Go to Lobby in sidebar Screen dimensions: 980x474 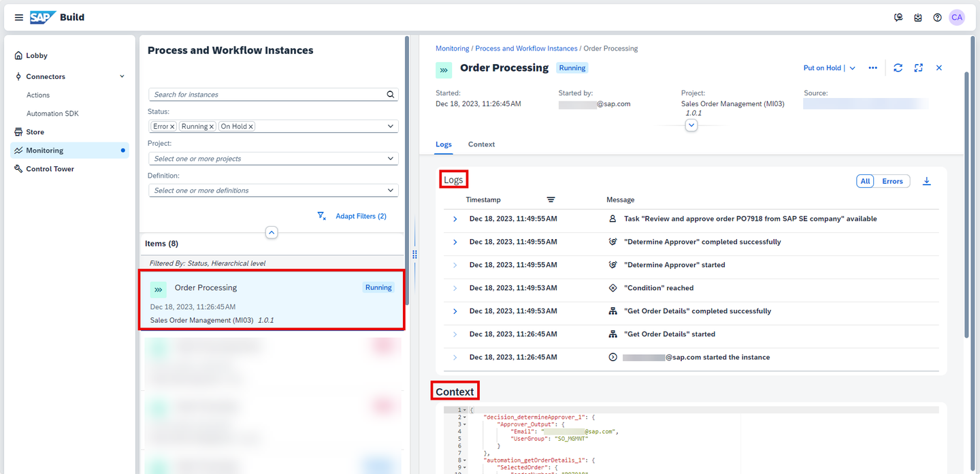coord(37,56)
